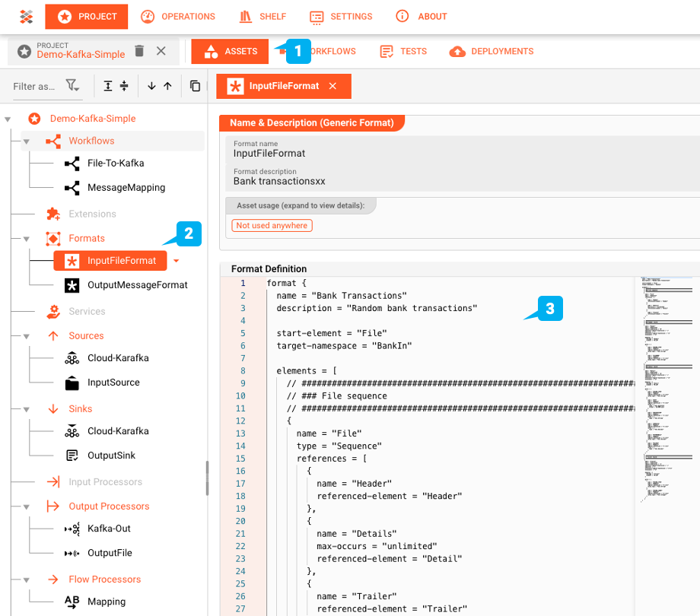Close the Demo-Kafka-Simple project
Viewport: 700px width, 616px height.
pos(161,51)
